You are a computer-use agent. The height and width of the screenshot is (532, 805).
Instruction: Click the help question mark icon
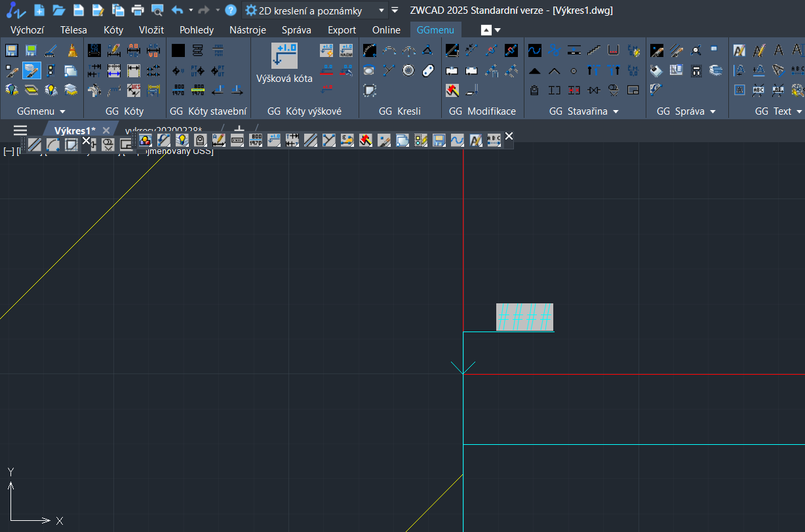click(230, 10)
